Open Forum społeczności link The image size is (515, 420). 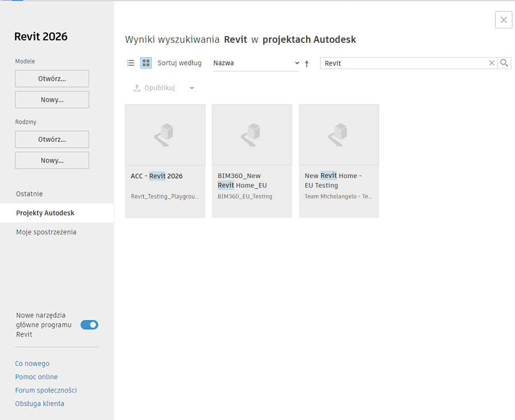(46, 390)
